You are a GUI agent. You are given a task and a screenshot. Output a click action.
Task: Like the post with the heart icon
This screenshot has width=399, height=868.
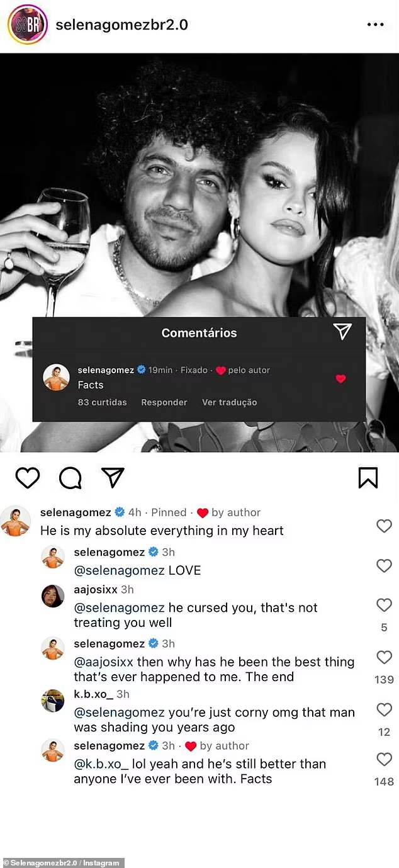[x=28, y=478]
